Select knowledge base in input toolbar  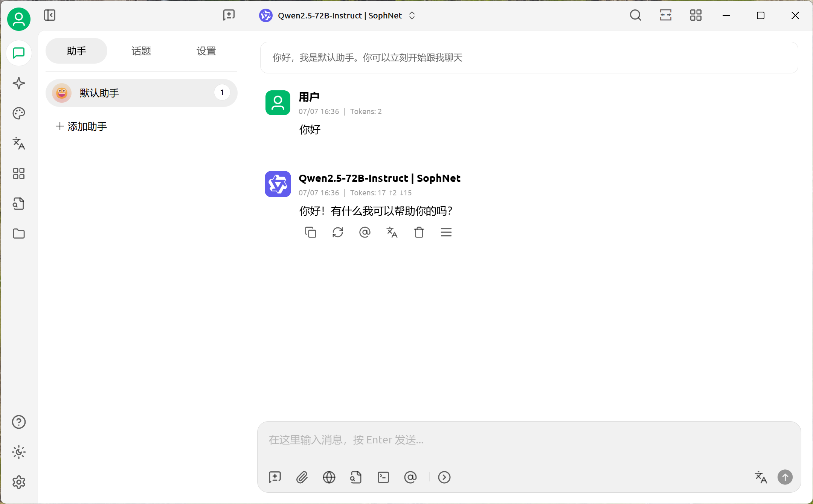click(356, 477)
